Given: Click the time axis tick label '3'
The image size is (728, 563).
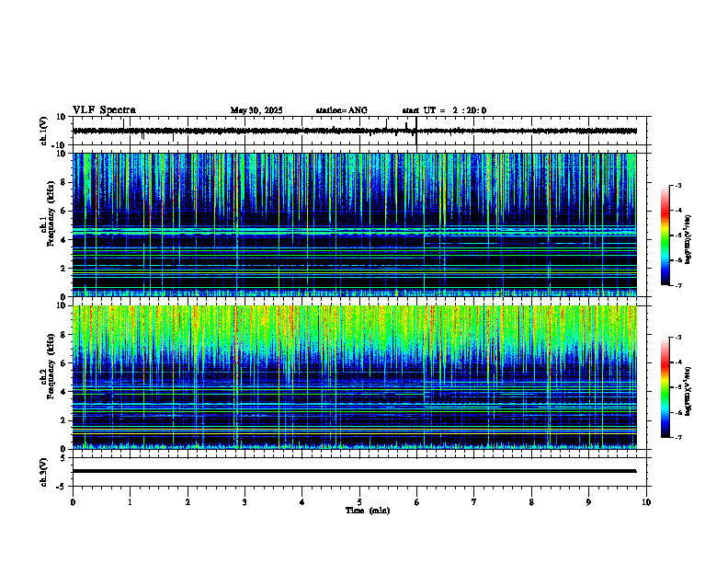Looking at the screenshot, I should tap(245, 502).
